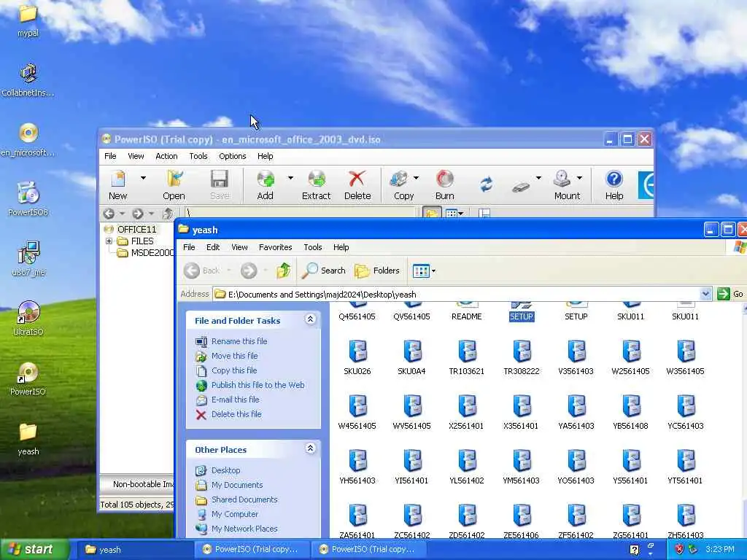Collapse the Other Places panel
The height and width of the screenshot is (560, 747).
[x=310, y=448]
